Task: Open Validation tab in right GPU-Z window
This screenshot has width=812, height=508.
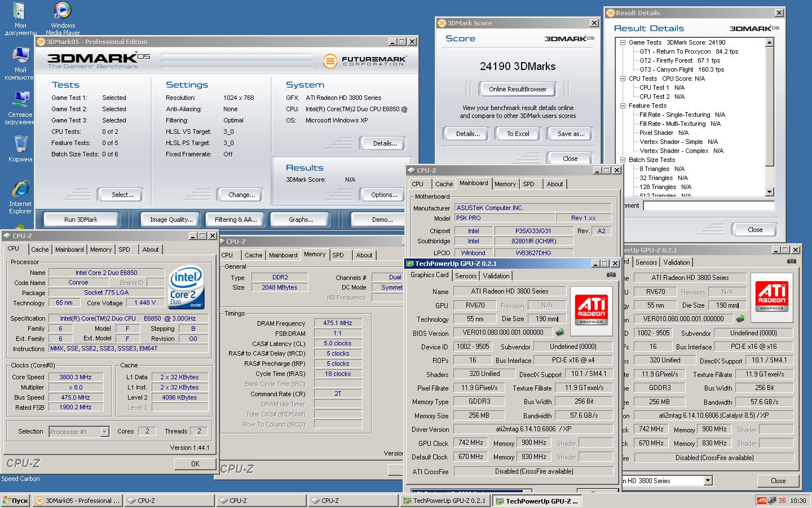Action: point(677,262)
